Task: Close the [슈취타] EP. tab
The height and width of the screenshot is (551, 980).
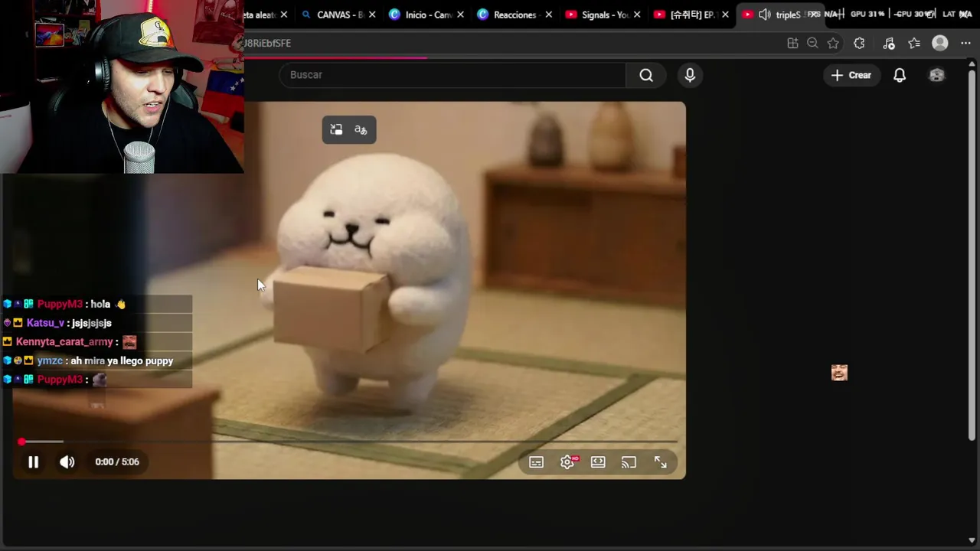Action: [725, 15]
